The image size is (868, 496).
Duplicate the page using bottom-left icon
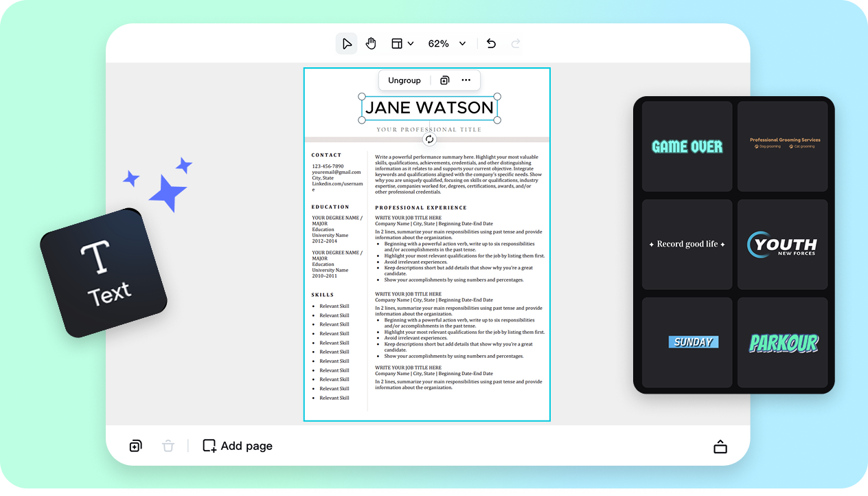point(135,446)
